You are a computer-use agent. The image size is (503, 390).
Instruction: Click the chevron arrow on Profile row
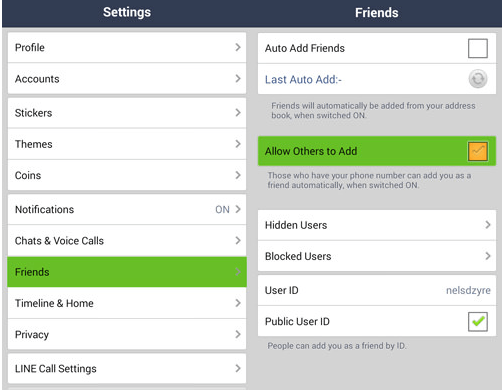238,47
